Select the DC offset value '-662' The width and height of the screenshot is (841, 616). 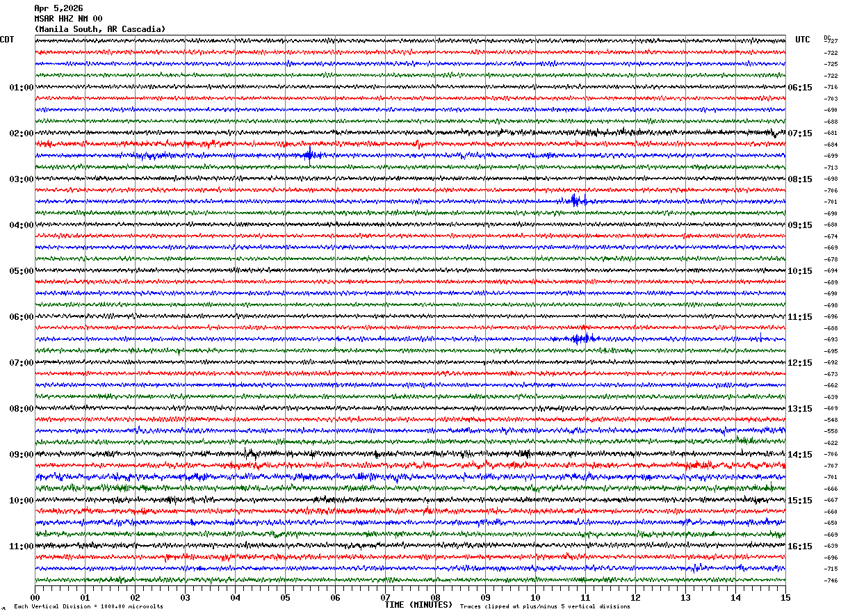831,386
